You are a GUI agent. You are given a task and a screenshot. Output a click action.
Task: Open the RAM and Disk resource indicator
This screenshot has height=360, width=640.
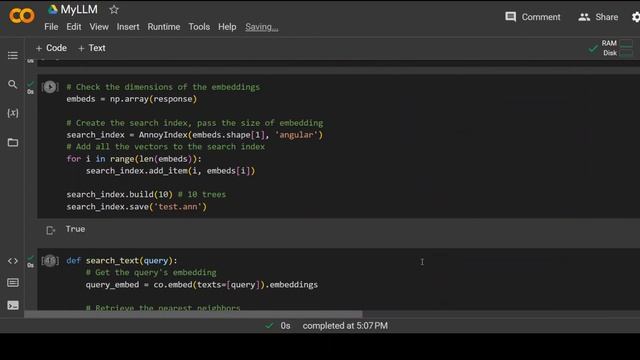click(x=617, y=48)
